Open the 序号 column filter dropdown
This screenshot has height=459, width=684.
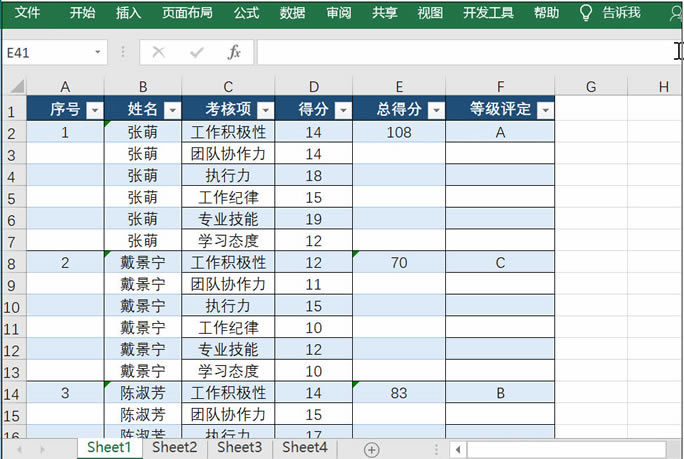pyautogui.click(x=95, y=110)
